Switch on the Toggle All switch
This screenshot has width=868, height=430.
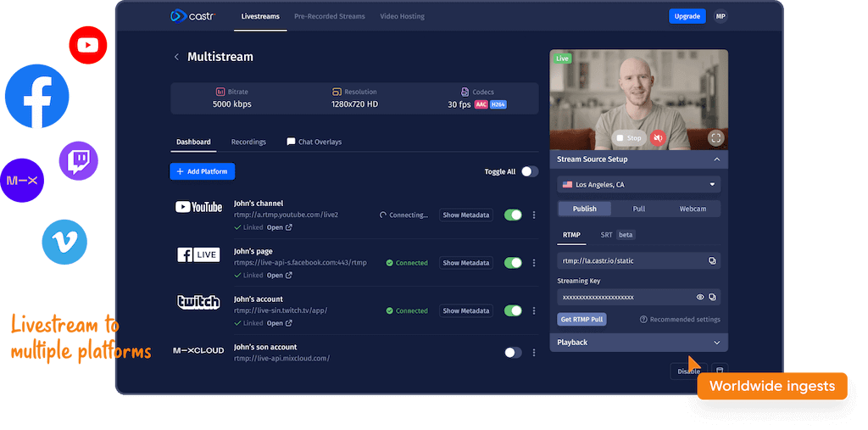tap(529, 171)
